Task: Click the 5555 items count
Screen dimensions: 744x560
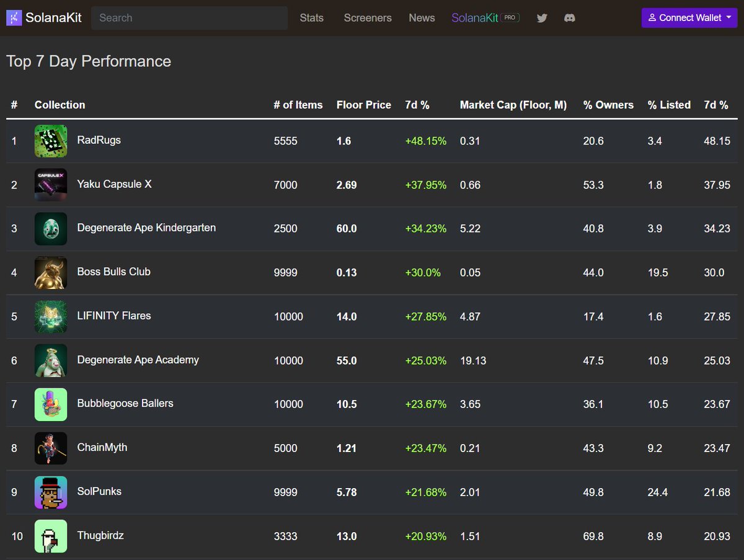Action: [286, 141]
